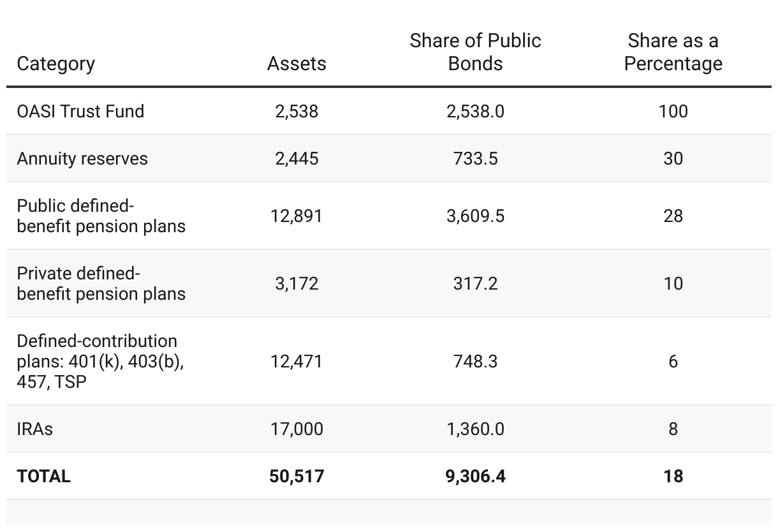Select Public defined-benefit pension plans label
The image size is (778, 532).
[x=101, y=216]
